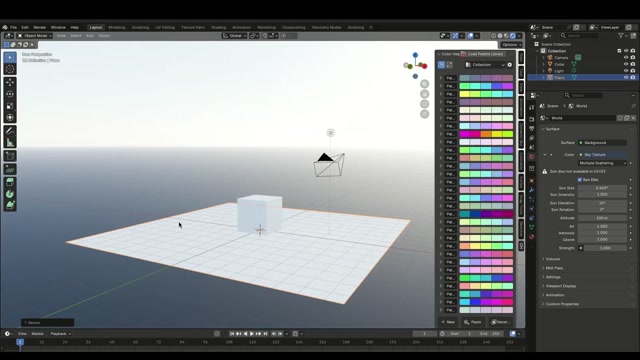Switch to the Modeling workspace tab
Image resolution: width=640 pixels, height=360 pixels.
[117, 27]
